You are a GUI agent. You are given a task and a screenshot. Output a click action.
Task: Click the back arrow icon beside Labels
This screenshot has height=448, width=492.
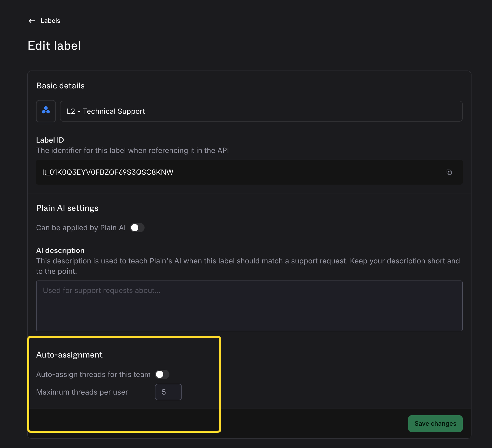pyautogui.click(x=32, y=21)
